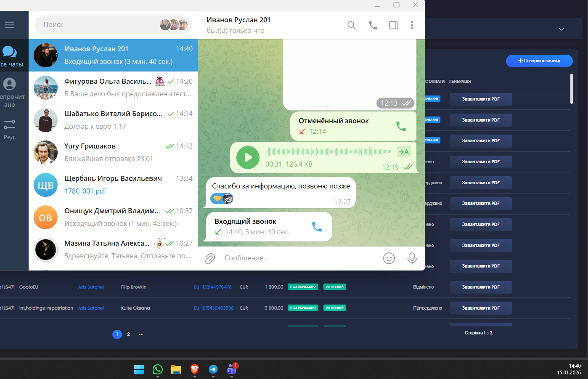This screenshot has width=588, height=379.
Task: Edit chat folders via Ред.
Action: pyautogui.click(x=10, y=129)
